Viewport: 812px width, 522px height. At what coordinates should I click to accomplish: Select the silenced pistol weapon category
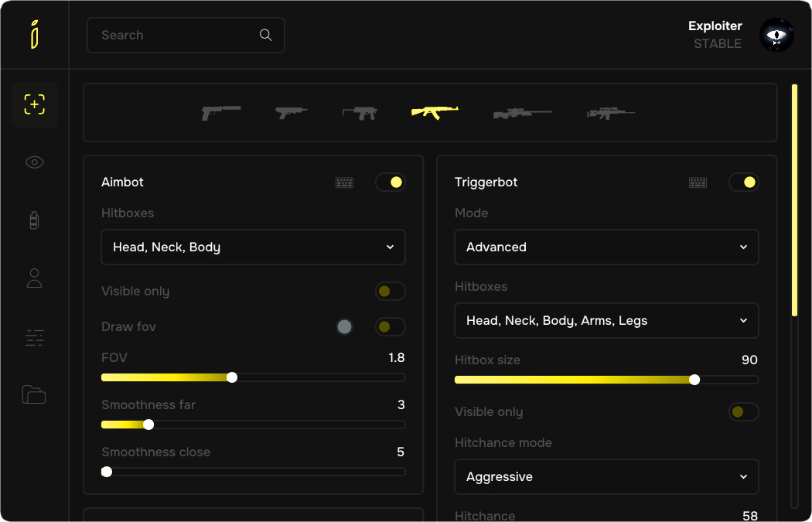pyautogui.click(x=220, y=113)
